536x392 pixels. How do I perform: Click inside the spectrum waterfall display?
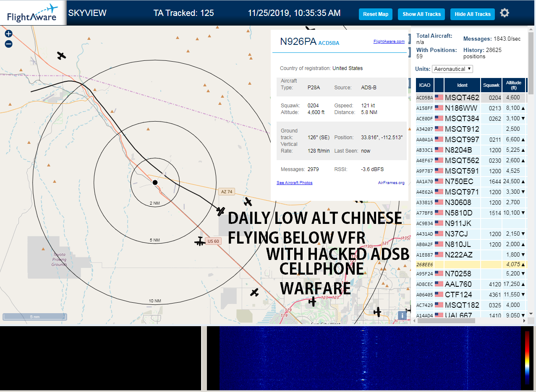tap(369, 358)
